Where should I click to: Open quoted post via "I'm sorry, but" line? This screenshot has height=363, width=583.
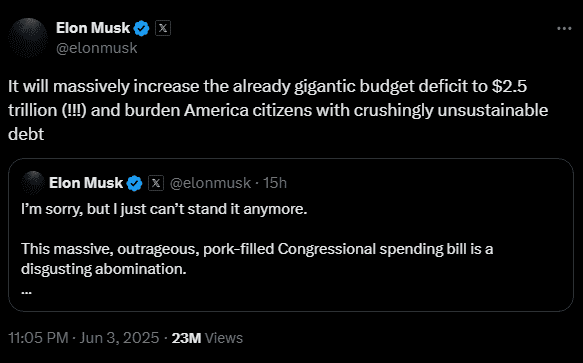[164, 209]
